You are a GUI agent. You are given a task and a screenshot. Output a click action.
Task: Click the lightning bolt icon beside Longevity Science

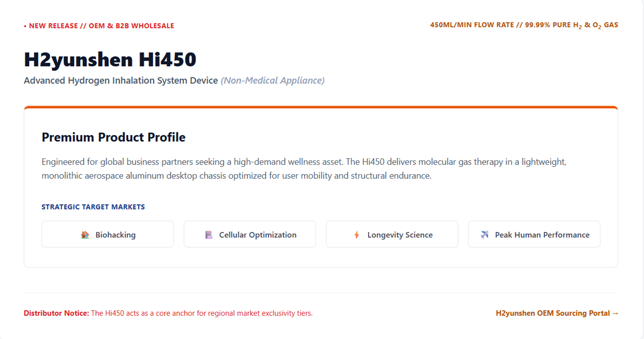click(357, 235)
